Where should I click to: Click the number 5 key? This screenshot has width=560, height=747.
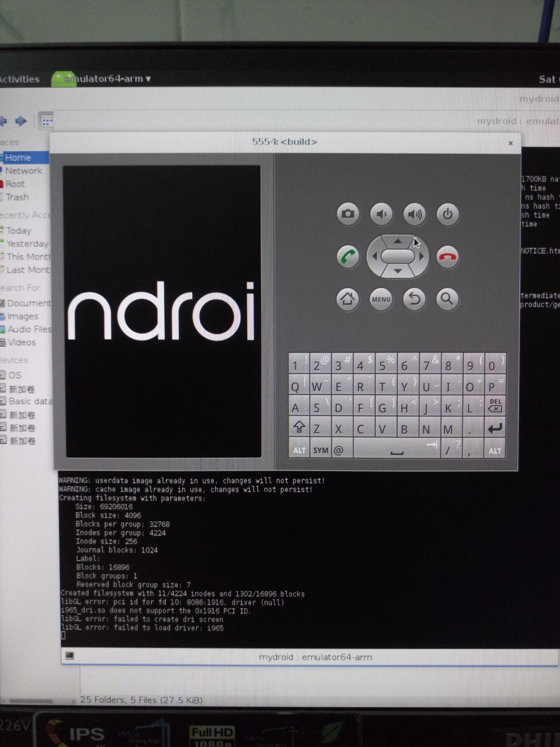pyautogui.click(x=386, y=363)
